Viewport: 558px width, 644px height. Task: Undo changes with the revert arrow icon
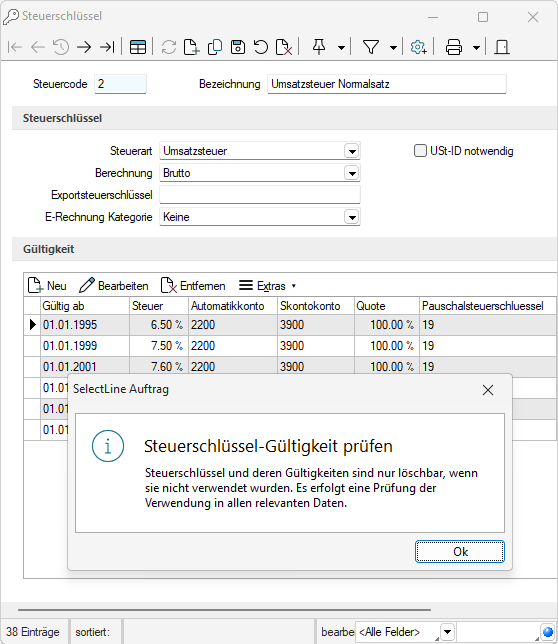[x=261, y=47]
